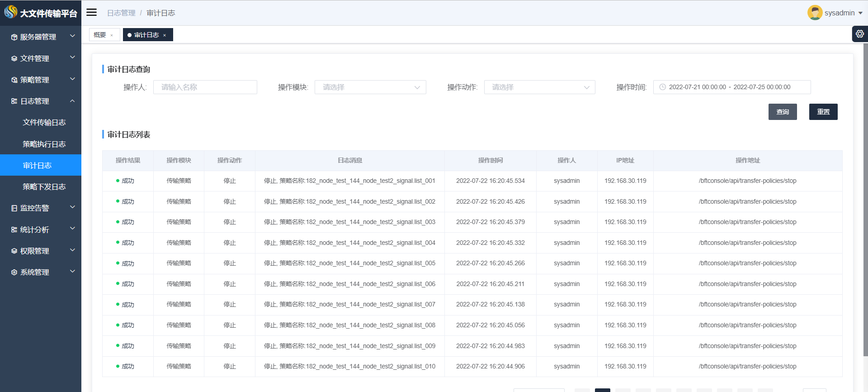Screen dimensions: 868x392
Task: Click the 查询 button
Action: (783, 112)
